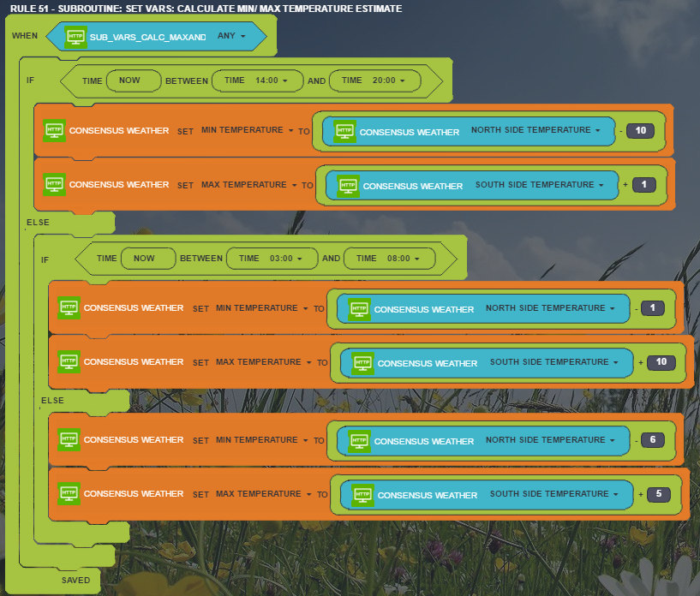Click the NOW field in the 14:00 condition

tap(130, 80)
